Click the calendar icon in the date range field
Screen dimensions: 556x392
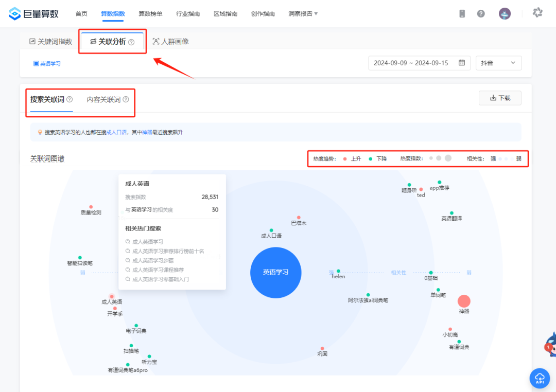463,63
